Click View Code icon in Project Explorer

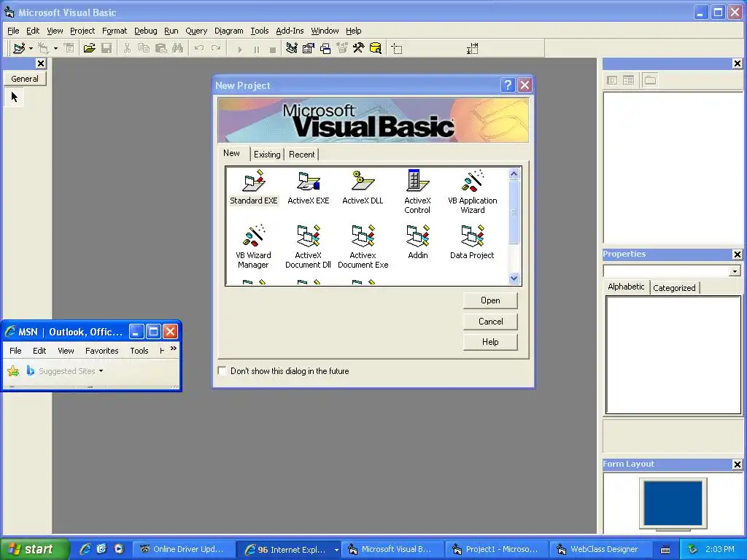tap(612, 80)
